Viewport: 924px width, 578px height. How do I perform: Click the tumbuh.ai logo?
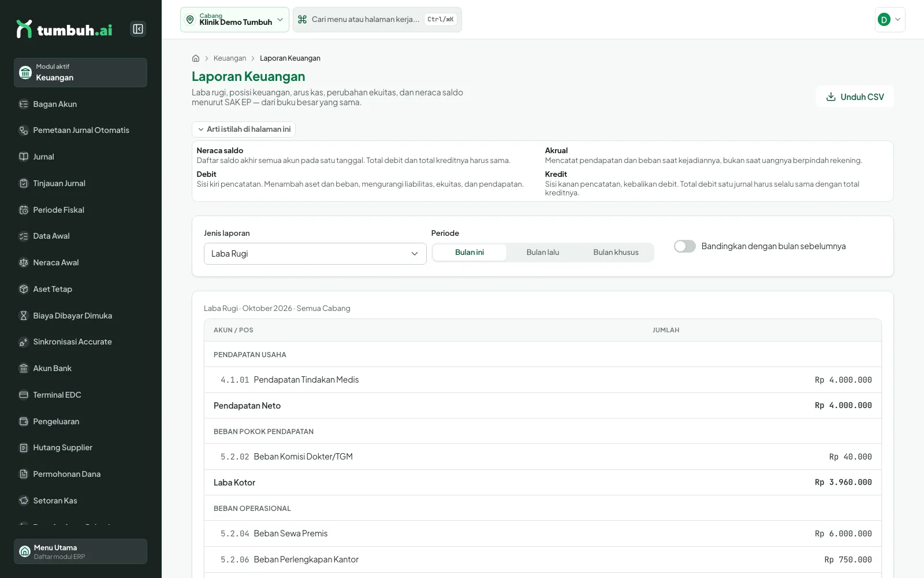pyautogui.click(x=64, y=29)
